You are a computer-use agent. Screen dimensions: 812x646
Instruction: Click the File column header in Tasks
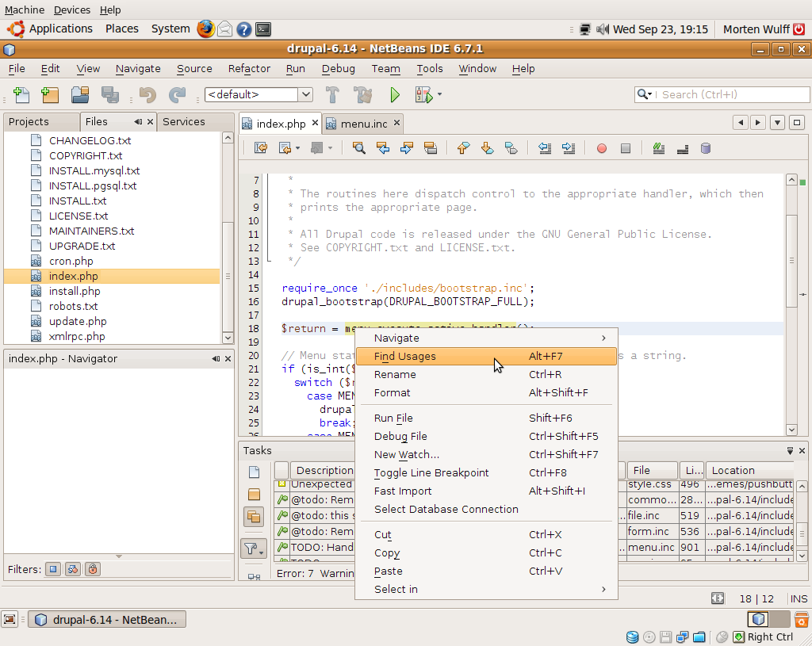(x=652, y=470)
